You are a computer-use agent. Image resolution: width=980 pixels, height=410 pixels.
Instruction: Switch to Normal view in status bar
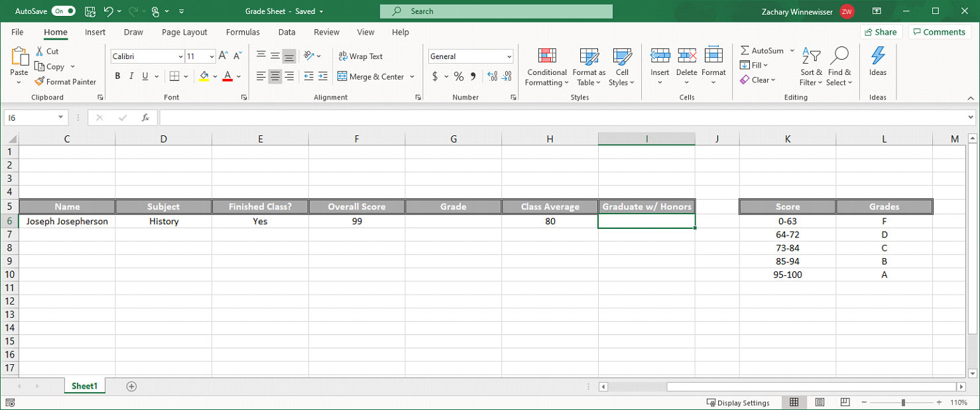pos(794,402)
